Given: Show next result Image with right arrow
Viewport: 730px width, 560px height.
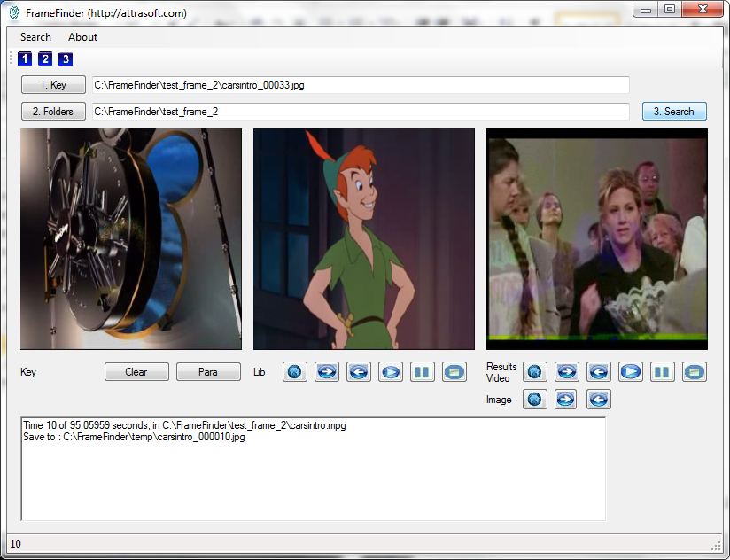Looking at the screenshot, I should click(565, 400).
